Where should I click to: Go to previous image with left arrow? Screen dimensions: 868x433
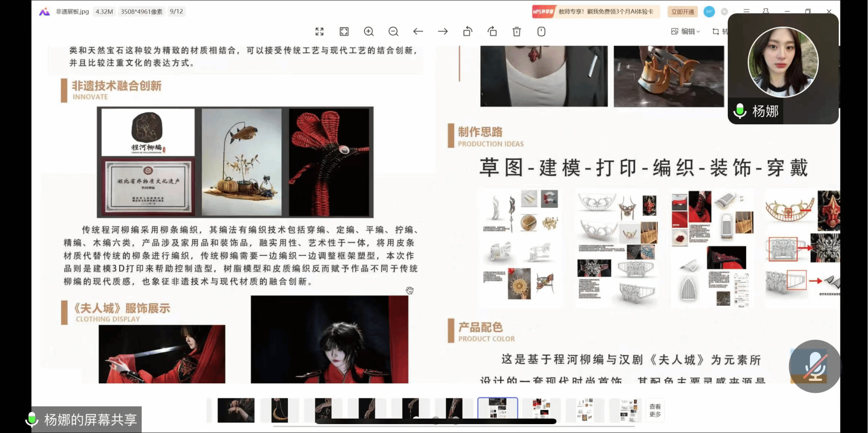pos(418,31)
